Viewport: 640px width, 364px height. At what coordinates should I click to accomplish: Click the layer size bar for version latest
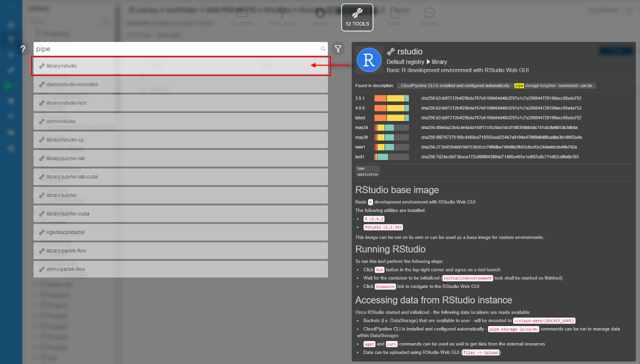pyautogui.click(x=391, y=118)
